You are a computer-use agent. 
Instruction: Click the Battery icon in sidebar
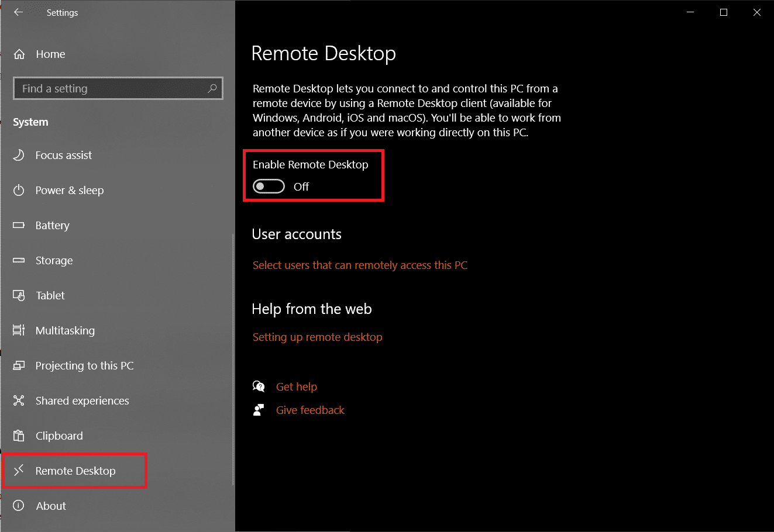pos(19,225)
